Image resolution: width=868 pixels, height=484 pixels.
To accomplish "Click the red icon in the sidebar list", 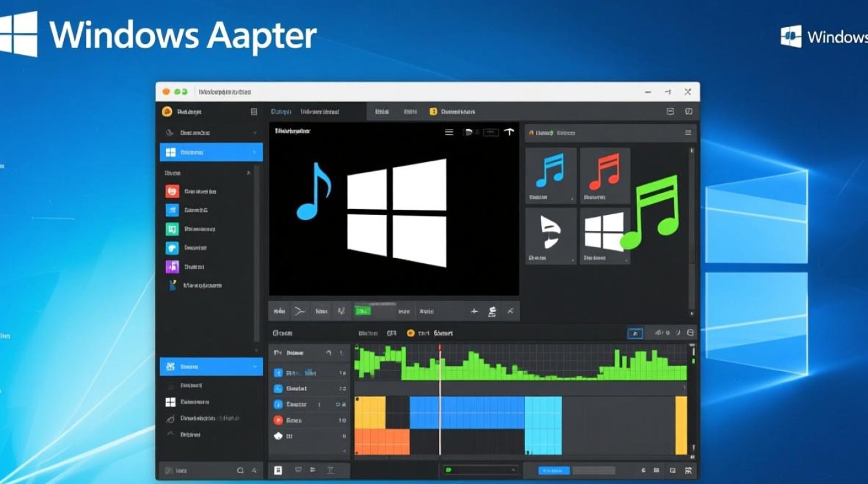I will click(x=172, y=191).
